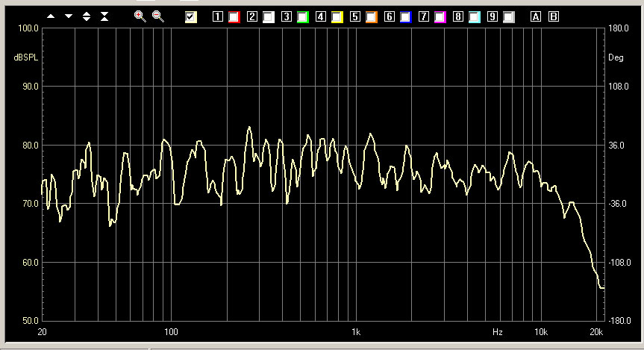Click the magenta overlay 7 swatch

click(440, 16)
